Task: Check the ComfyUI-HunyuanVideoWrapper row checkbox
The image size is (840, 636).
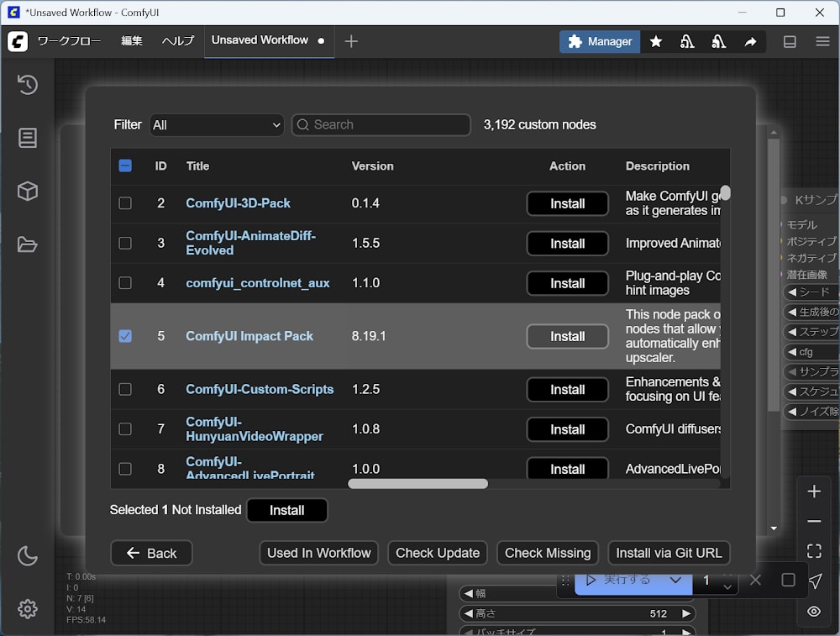Action: (125, 428)
